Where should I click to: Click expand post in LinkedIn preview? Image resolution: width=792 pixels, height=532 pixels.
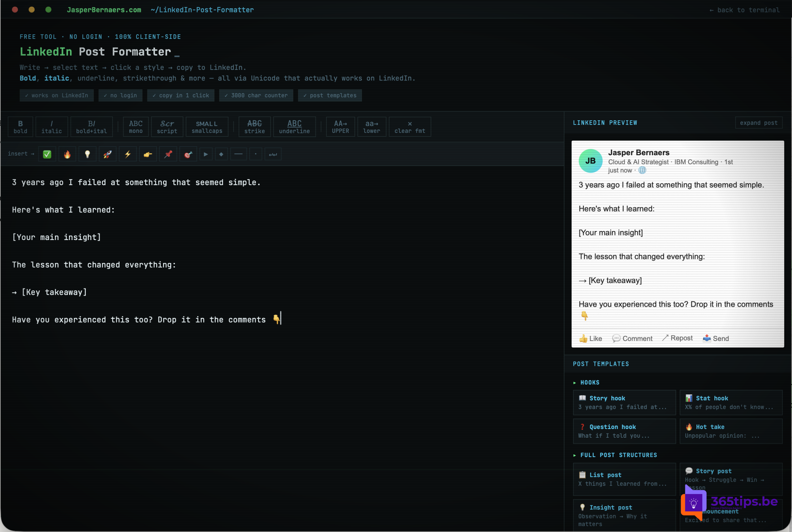point(759,123)
